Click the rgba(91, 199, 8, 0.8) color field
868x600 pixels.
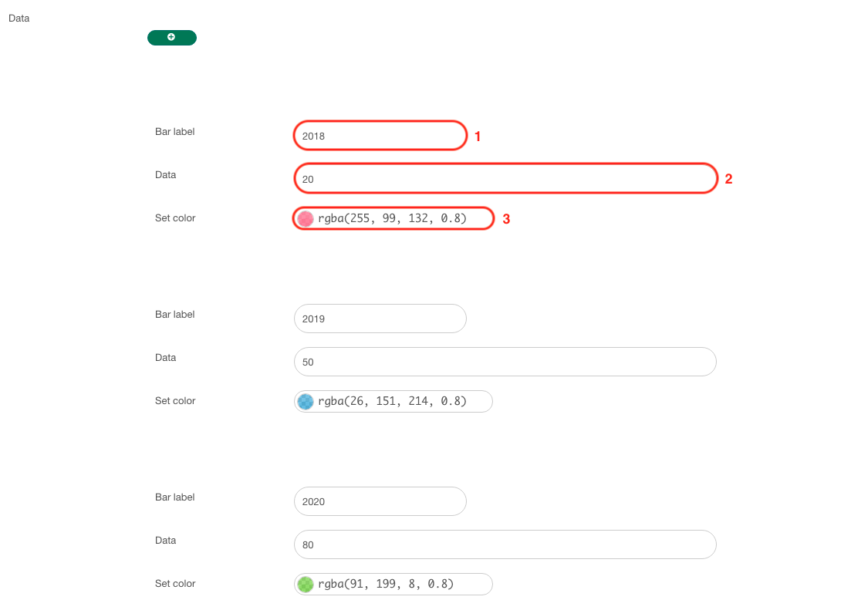[x=393, y=584]
